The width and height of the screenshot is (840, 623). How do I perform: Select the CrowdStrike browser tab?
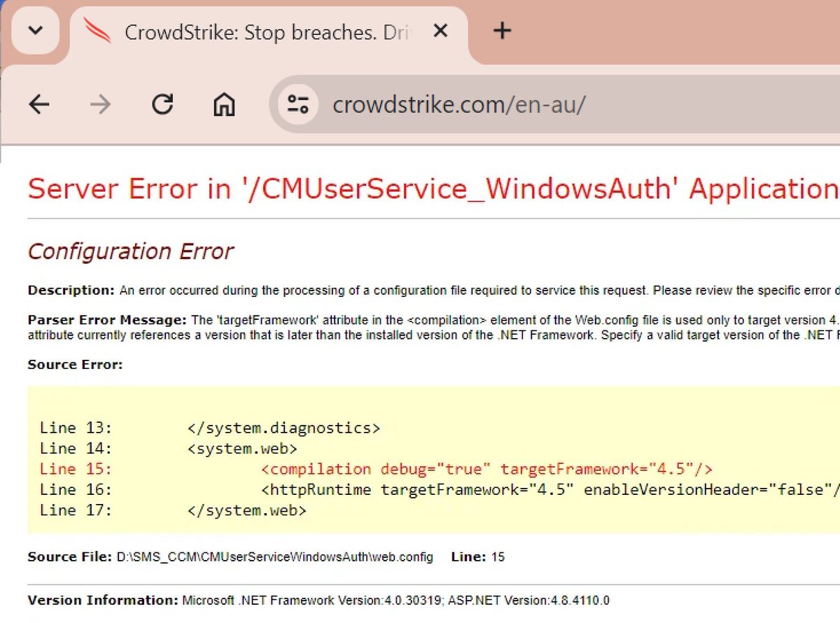(269, 33)
